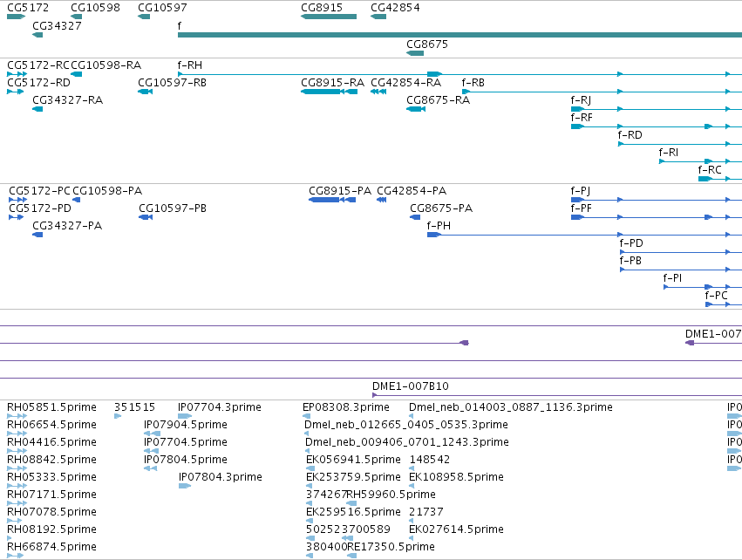The height and width of the screenshot is (560, 742).
Task: Click the Dmel_neb_014003_0887_1136.3prime label
Action: pos(511,407)
